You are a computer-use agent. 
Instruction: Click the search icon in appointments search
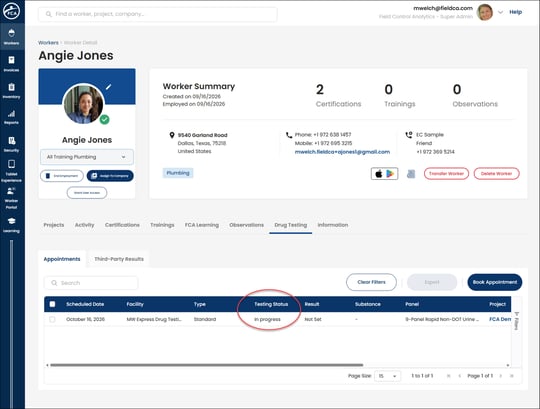54,283
